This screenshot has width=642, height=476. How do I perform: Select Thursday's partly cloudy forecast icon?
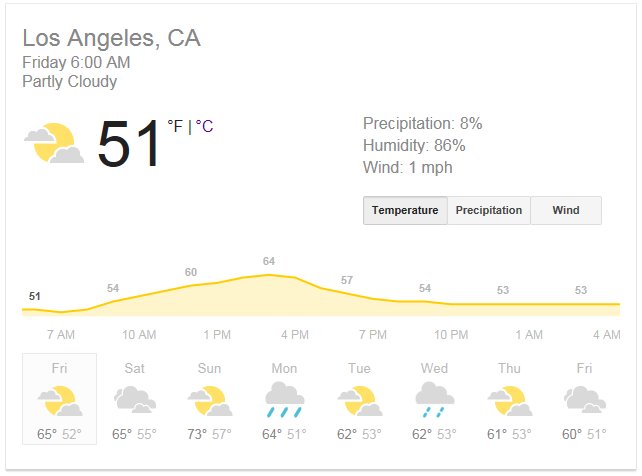(509, 401)
